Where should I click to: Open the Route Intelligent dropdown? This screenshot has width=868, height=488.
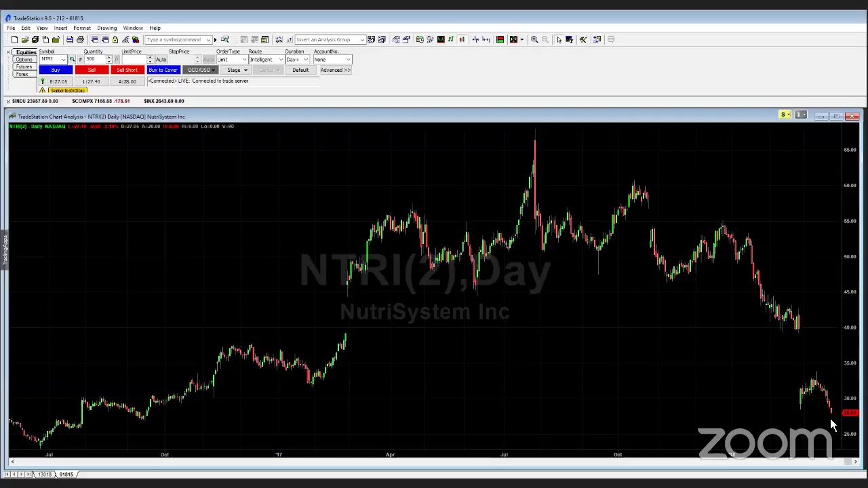pyautogui.click(x=280, y=59)
